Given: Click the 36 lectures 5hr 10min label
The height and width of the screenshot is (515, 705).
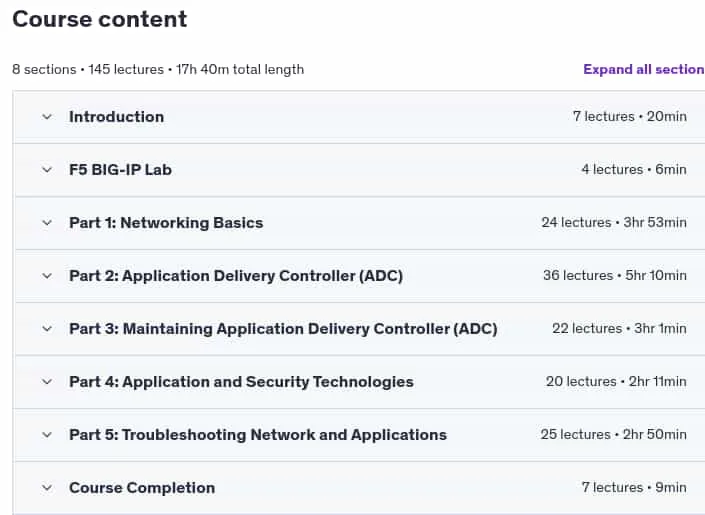Looking at the screenshot, I should tap(615, 276).
